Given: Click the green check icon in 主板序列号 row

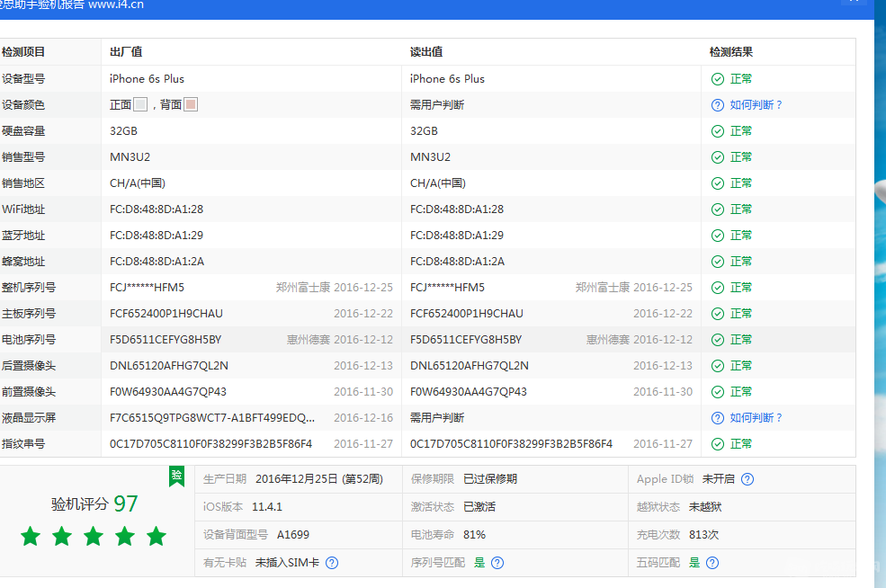Looking at the screenshot, I should coord(718,314).
